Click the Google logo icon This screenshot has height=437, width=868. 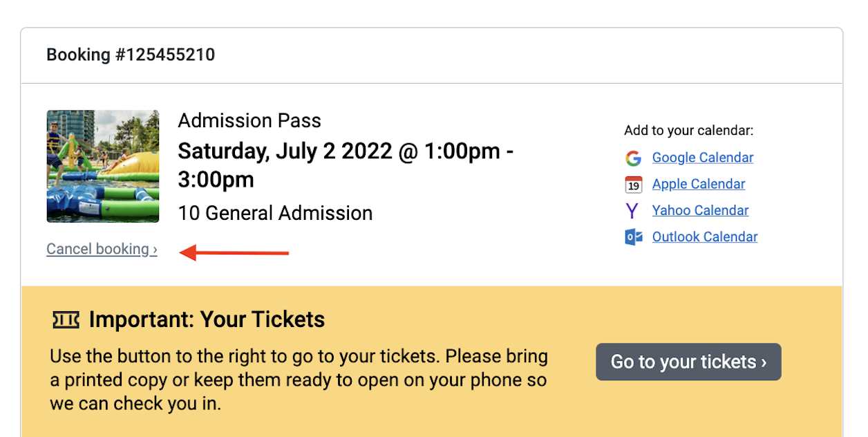633,158
